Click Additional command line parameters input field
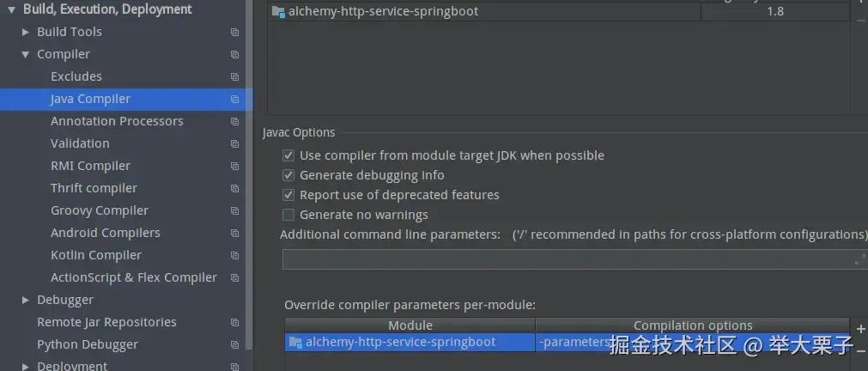868x371 pixels. tap(567, 259)
